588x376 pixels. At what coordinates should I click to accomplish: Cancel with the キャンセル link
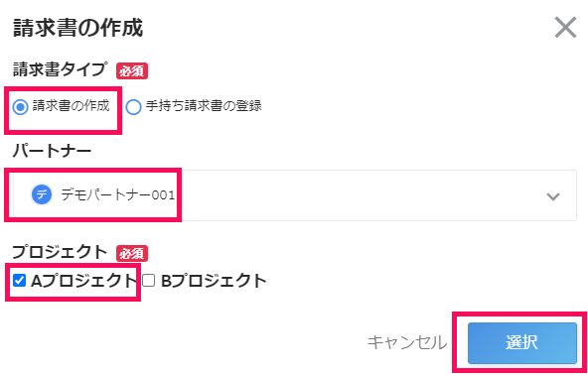pos(407,342)
